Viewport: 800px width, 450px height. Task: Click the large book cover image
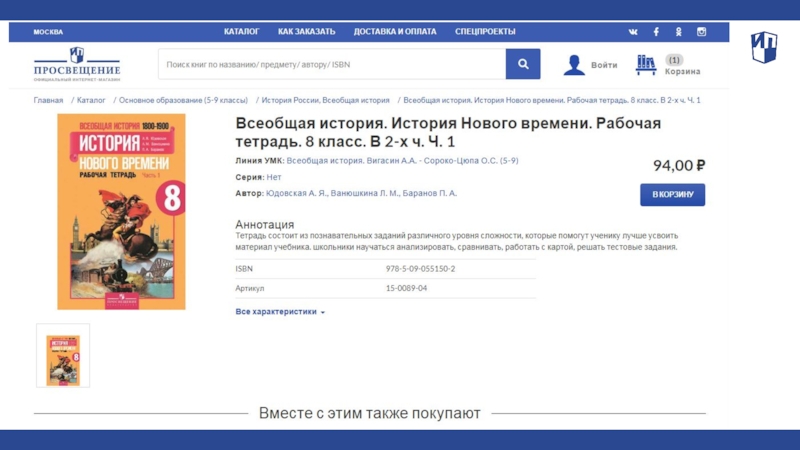click(121, 212)
